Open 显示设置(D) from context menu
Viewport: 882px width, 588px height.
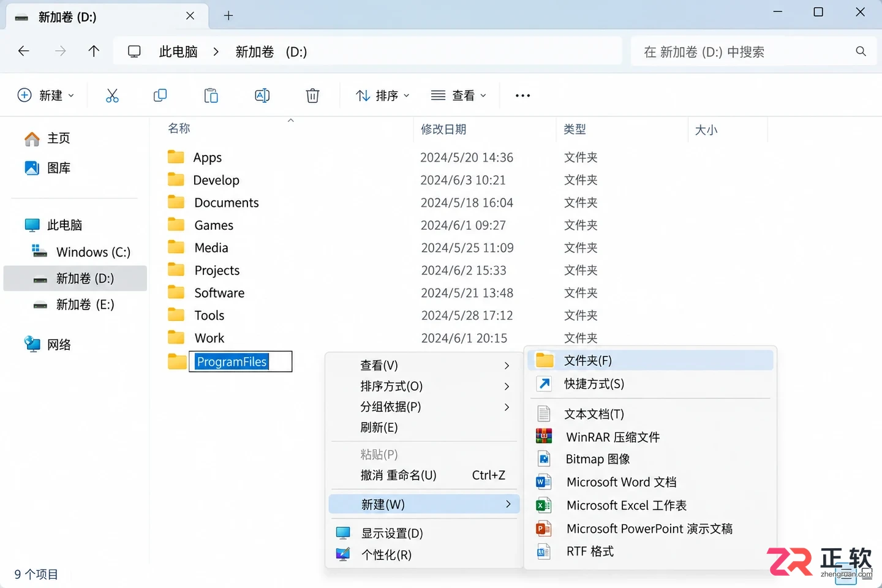point(424,533)
